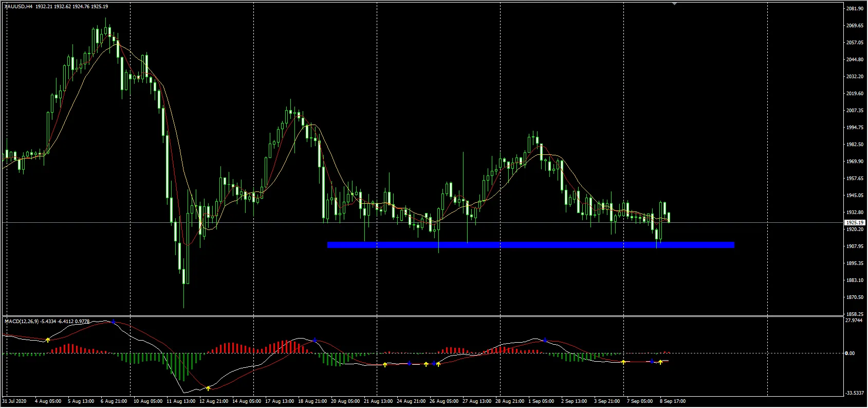This screenshot has width=868, height=408.
Task: Click the 8 Sep 17:00 time label
Action: coord(673,401)
